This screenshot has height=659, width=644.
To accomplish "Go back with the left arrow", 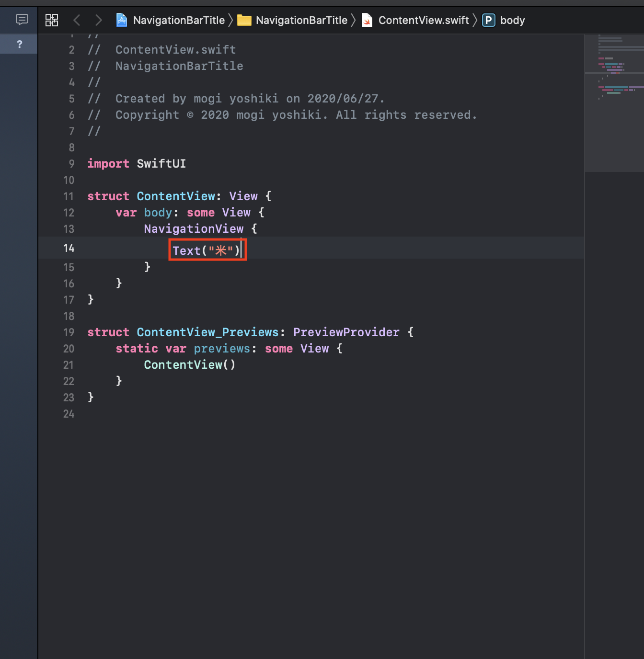I will coord(77,20).
